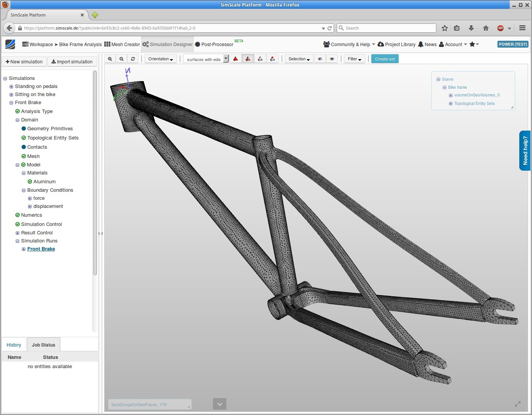Show all using the open eye icon
532x415 pixels.
point(332,59)
